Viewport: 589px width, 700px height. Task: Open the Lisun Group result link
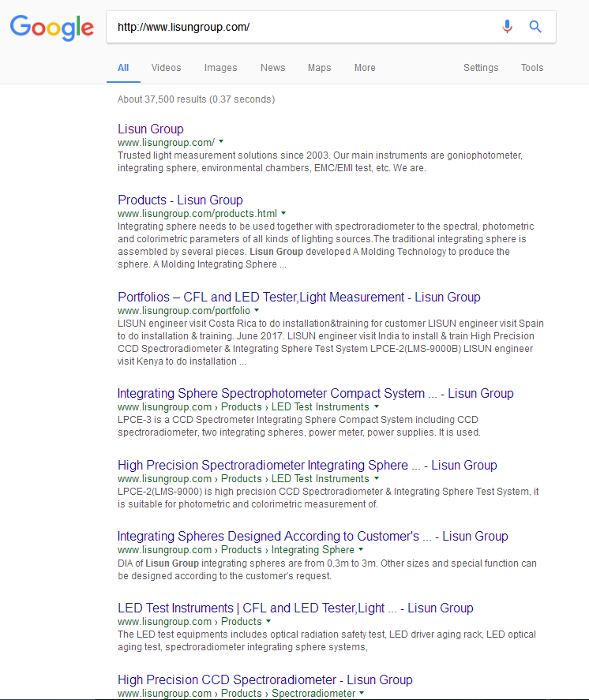coord(151,129)
